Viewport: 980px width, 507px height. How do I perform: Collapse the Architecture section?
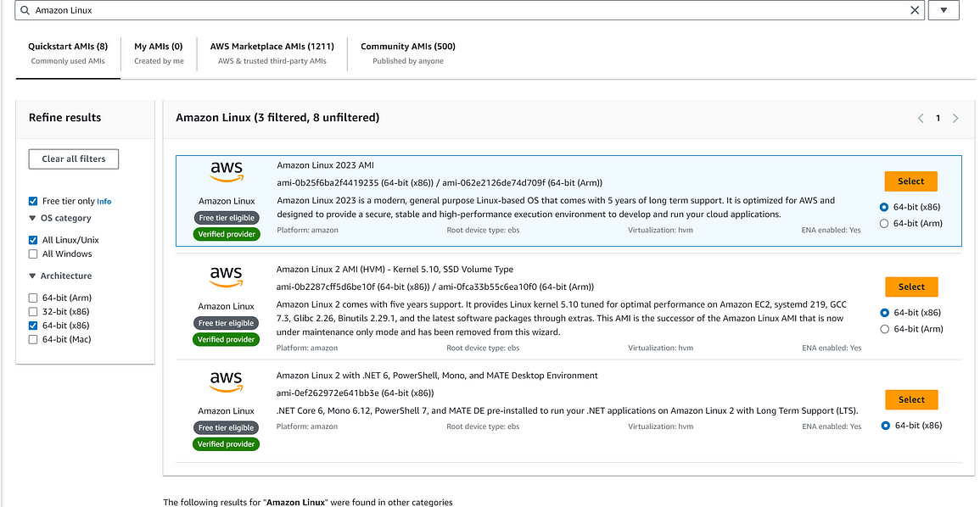point(32,276)
